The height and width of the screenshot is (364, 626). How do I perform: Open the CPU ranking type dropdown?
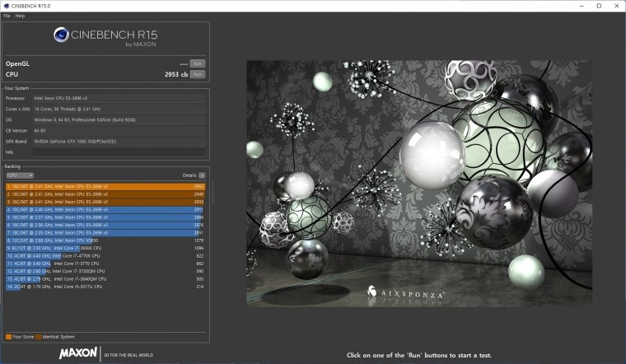click(x=20, y=175)
